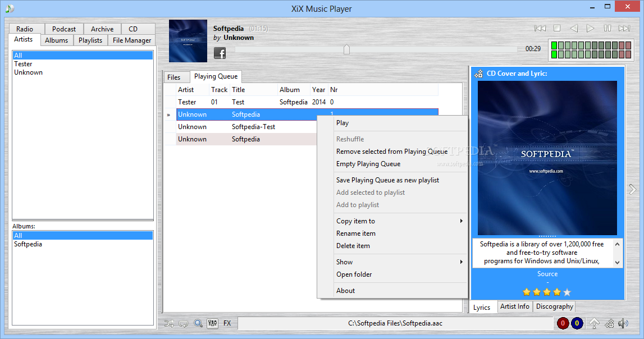Click the song position slider handle
Viewport: 644px width, 339px height.
pyautogui.click(x=346, y=49)
